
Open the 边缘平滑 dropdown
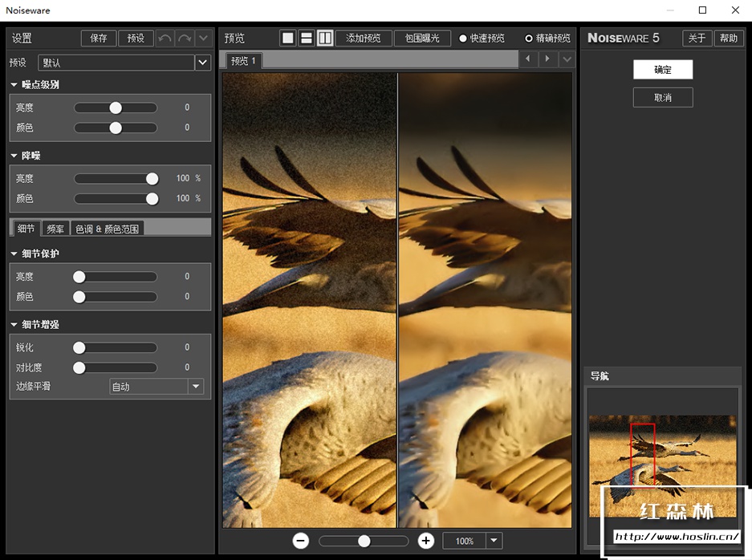pos(195,387)
